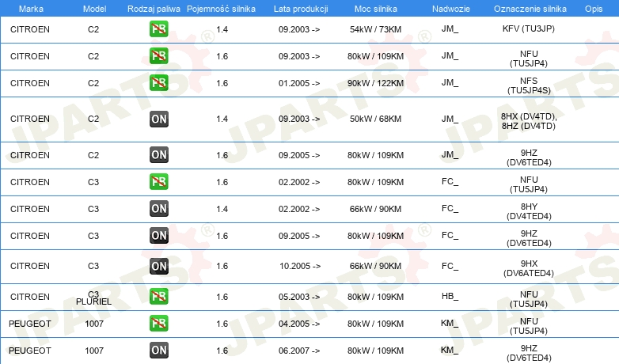
Task: Click petrol icon in C2 90kW / 122KM row
Action: click(x=158, y=82)
